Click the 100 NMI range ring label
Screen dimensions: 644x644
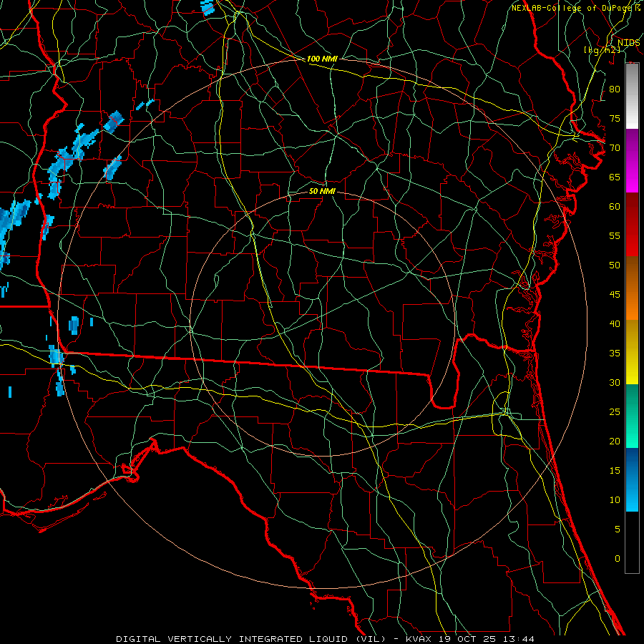322,59
